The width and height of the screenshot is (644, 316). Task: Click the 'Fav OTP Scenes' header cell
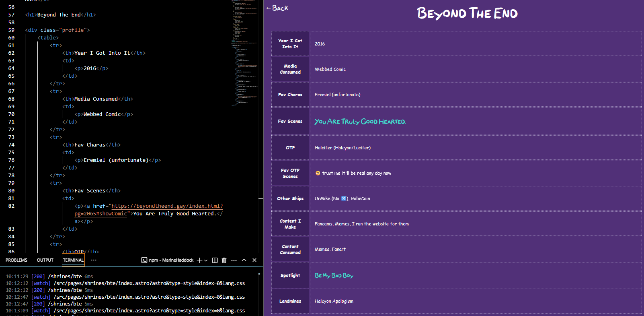click(x=290, y=173)
